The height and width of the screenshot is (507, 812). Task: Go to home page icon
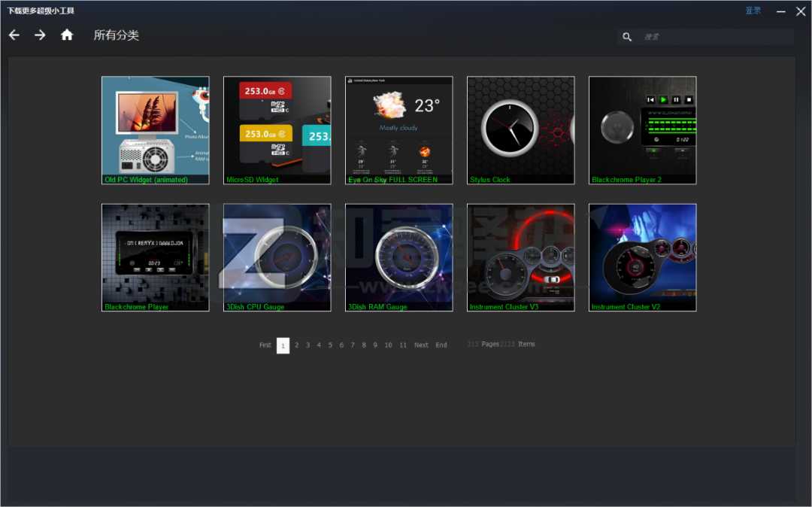67,35
